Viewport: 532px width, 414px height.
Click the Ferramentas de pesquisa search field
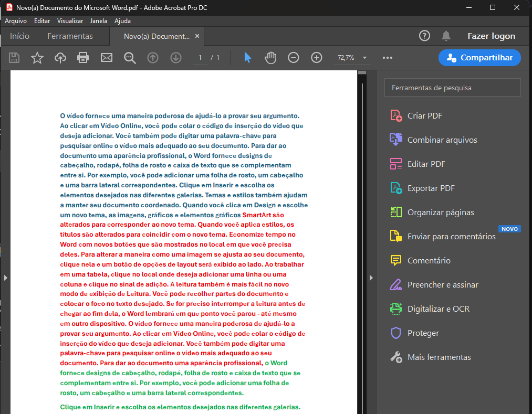click(452, 88)
